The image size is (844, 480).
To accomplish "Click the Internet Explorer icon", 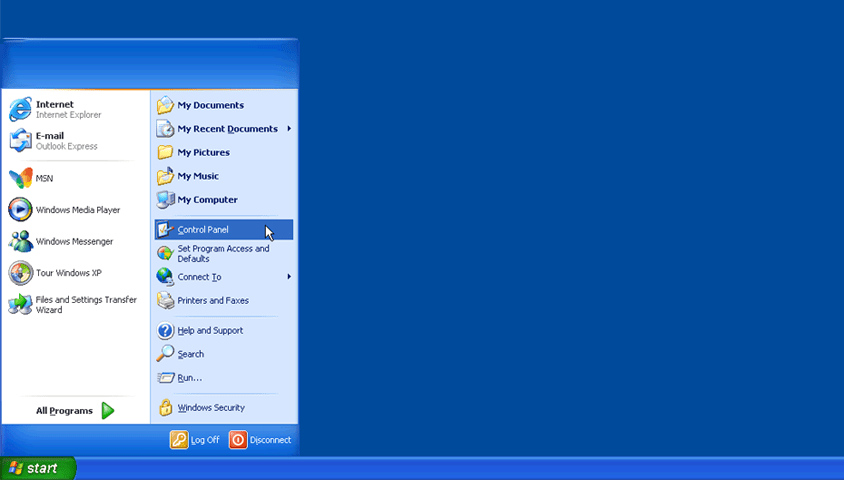I will coord(20,109).
